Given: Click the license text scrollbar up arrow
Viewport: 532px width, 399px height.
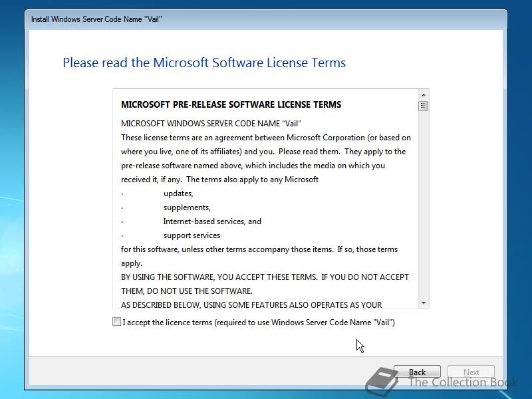Looking at the screenshot, I should point(423,95).
